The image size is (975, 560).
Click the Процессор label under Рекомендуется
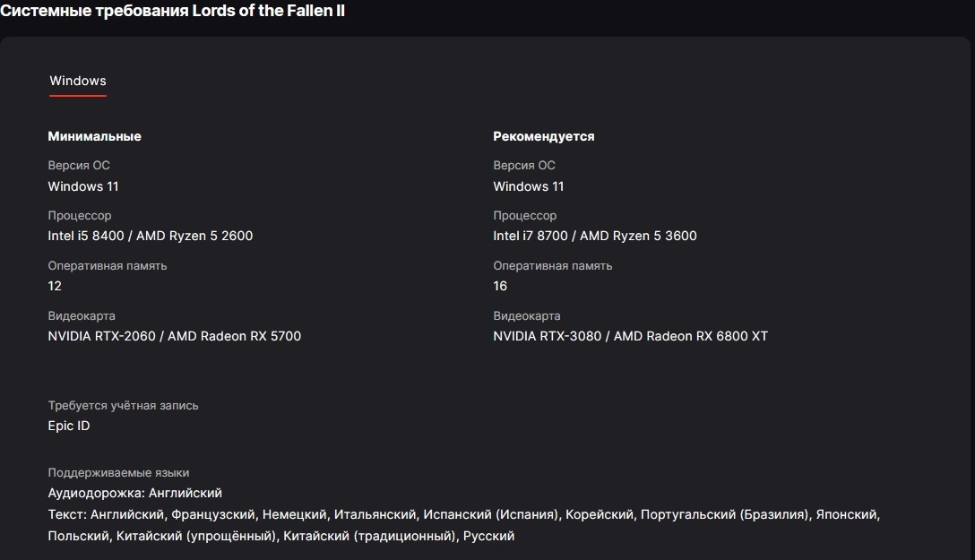pos(524,216)
